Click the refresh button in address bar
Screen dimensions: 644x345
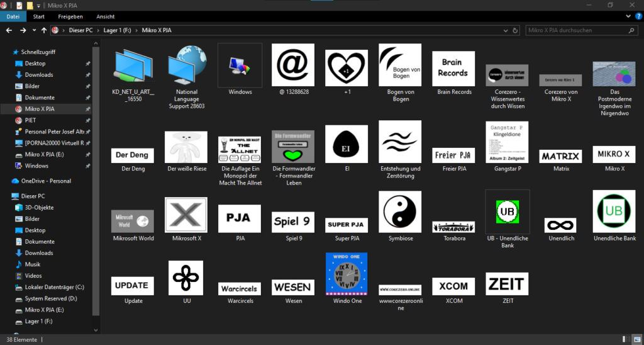tap(516, 30)
